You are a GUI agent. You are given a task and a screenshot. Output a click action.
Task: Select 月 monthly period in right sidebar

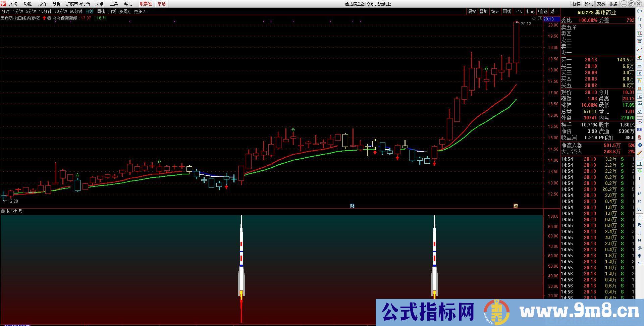click(639, 232)
